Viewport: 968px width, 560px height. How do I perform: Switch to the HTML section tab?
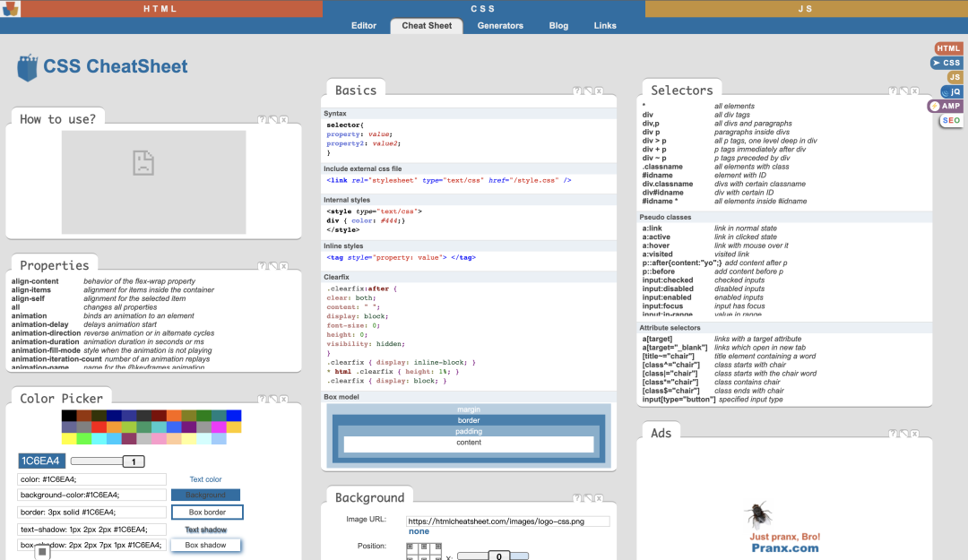click(x=160, y=8)
